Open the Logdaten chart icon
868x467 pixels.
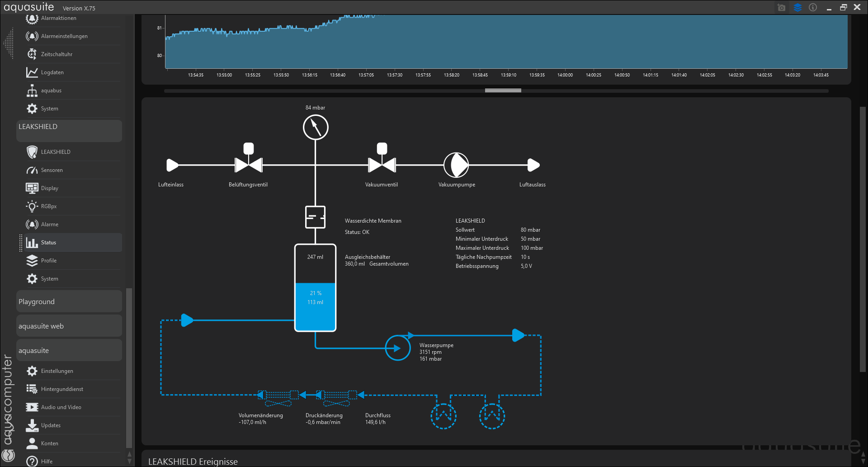pos(32,72)
